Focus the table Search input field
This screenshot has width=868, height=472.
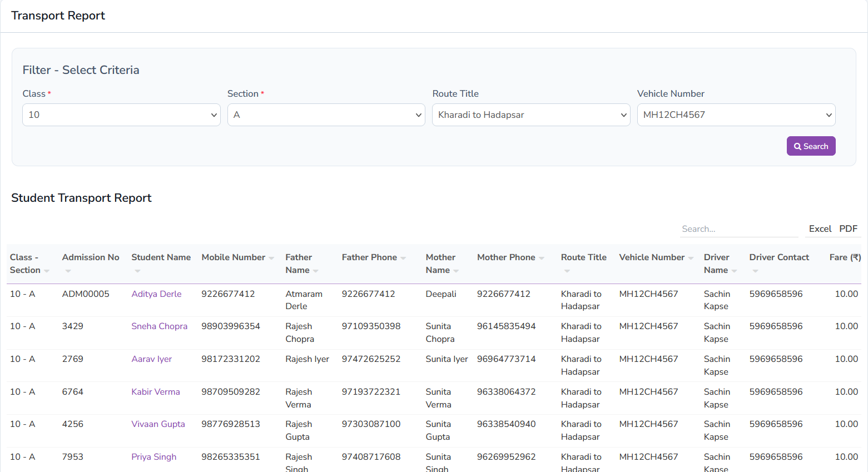pos(738,229)
